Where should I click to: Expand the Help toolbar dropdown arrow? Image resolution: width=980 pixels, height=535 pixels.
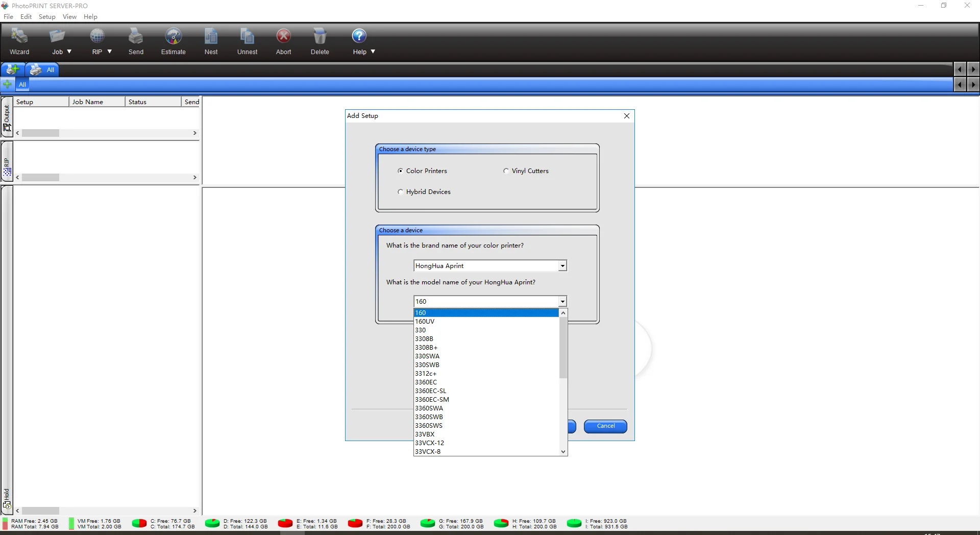tap(373, 52)
